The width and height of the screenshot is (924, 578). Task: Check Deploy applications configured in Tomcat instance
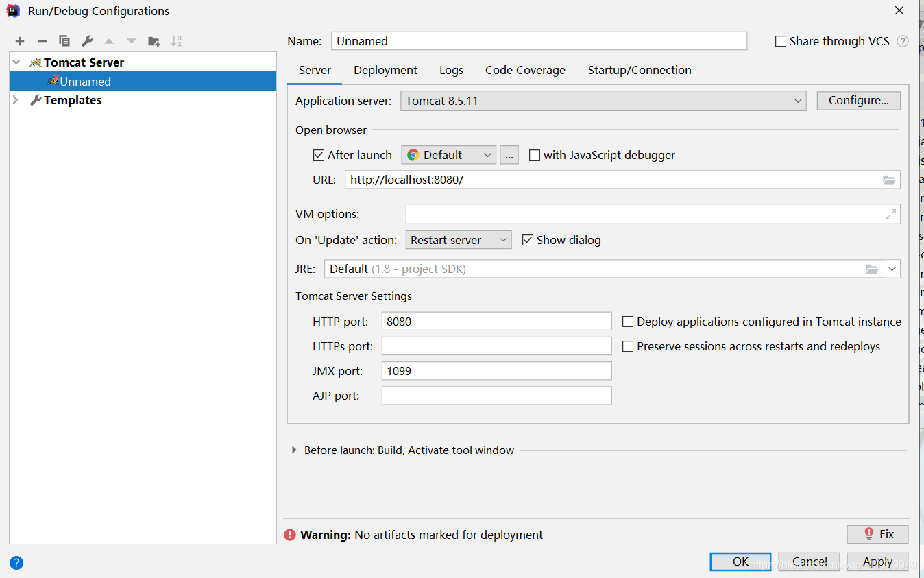pyautogui.click(x=628, y=322)
